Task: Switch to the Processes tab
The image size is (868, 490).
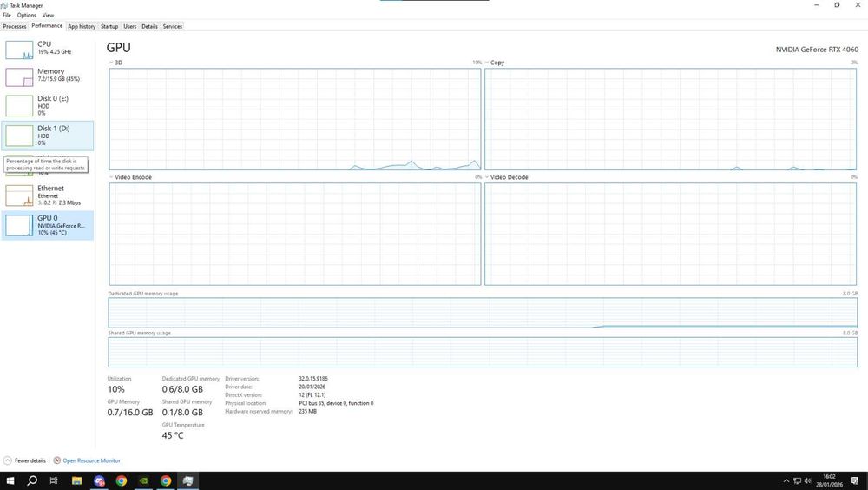Action: click(15, 26)
